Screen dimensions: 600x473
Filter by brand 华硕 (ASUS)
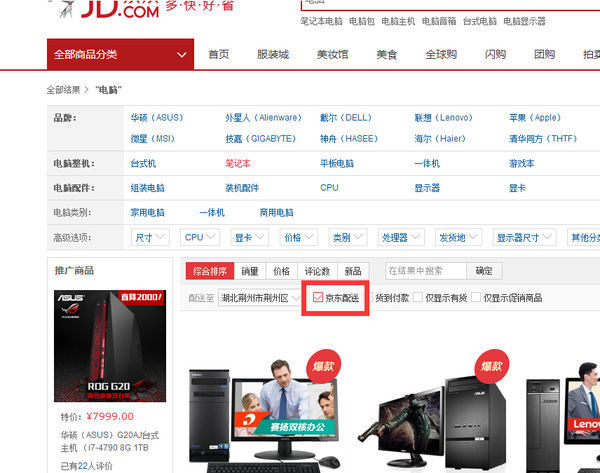[157, 117]
